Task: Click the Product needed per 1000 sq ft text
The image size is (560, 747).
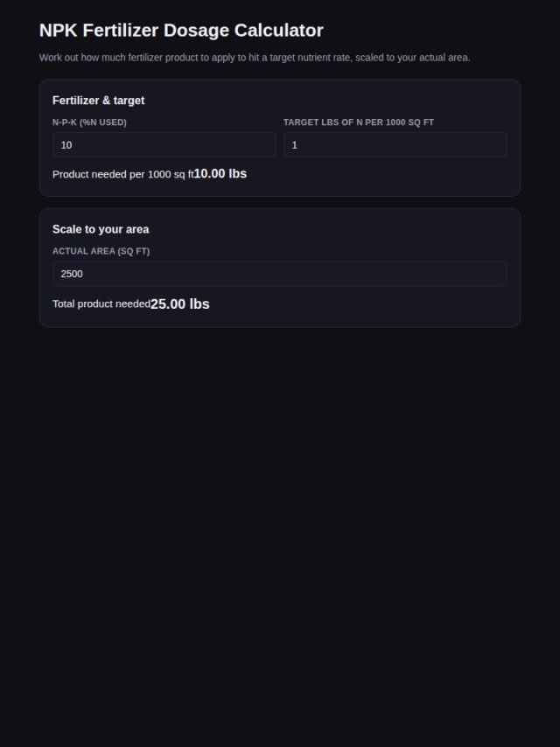Action: pyautogui.click(x=123, y=174)
